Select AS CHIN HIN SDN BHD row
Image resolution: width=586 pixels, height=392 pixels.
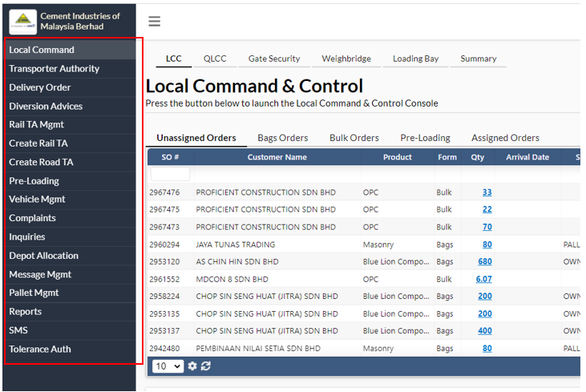click(364, 262)
